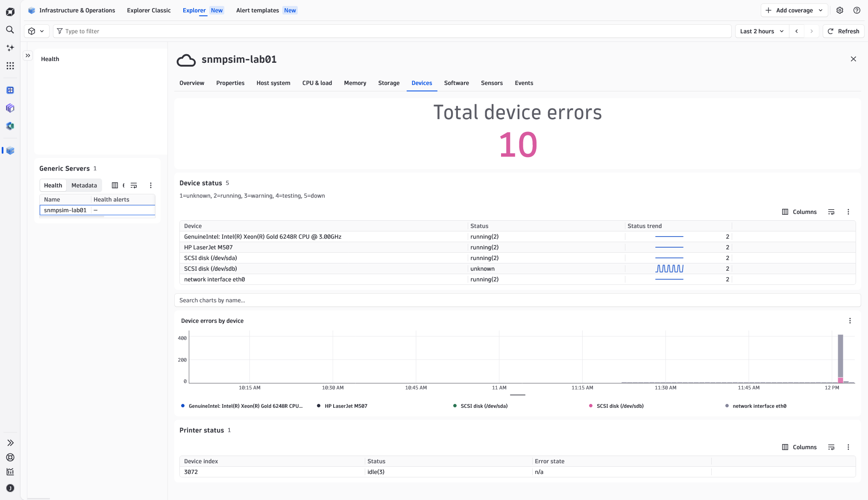
Task: Expand the left sidebar with double chevron
Action: point(10,443)
